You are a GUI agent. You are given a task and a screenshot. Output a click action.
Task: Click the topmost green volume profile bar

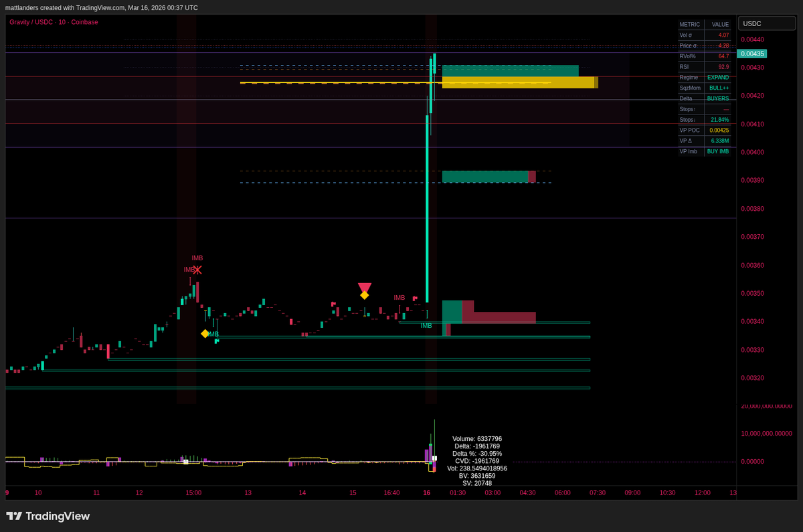click(511, 71)
